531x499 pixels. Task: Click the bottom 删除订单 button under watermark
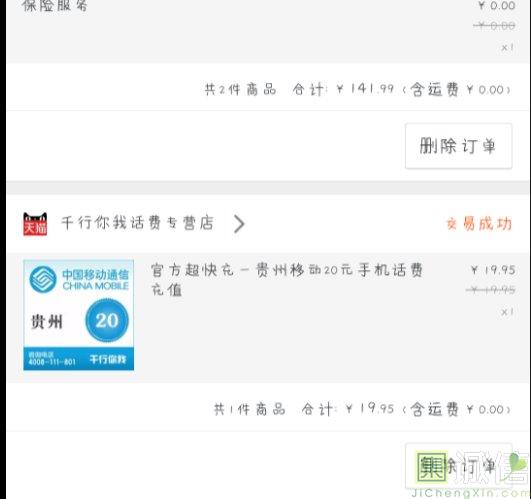click(x=459, y=466)
